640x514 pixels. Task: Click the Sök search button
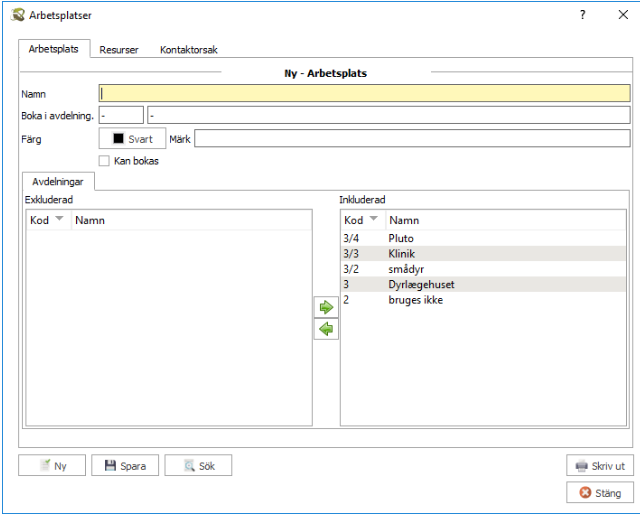(x=198, y=465)
